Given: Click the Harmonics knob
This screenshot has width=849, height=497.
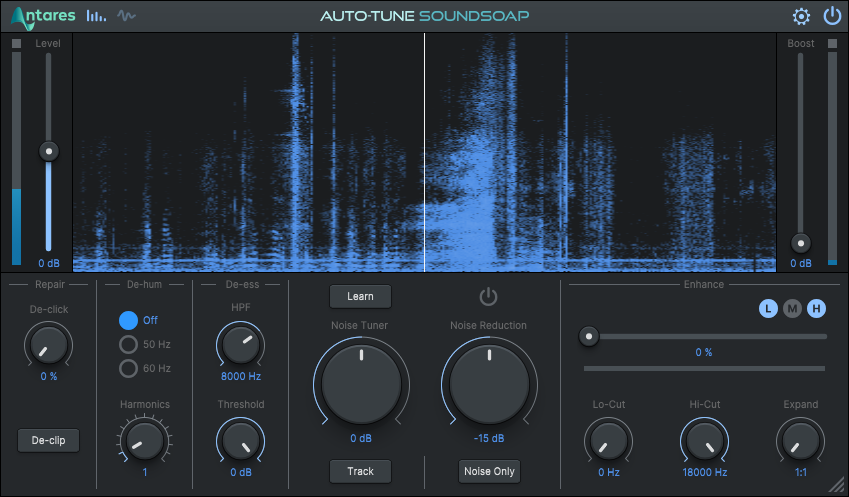Looking at the screenshot, I should point(144,441).
